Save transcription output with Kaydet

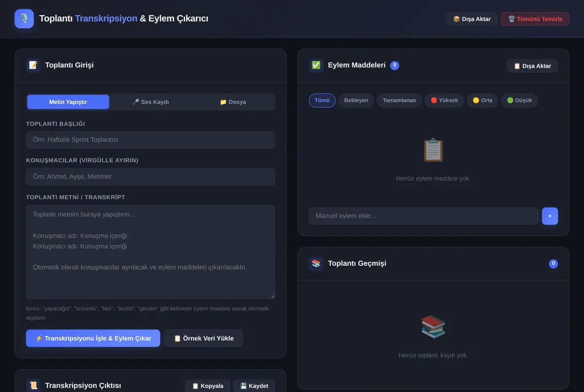pyautogui.click(x=254, y=386)
